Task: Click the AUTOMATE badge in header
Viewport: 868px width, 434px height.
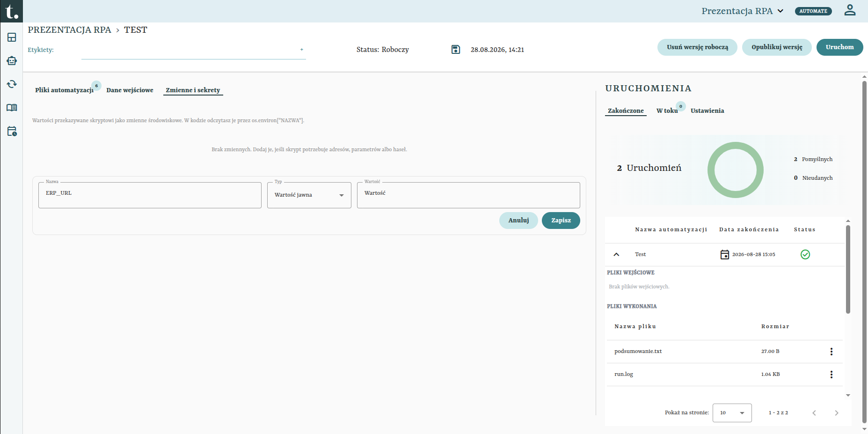Action: 813,11
